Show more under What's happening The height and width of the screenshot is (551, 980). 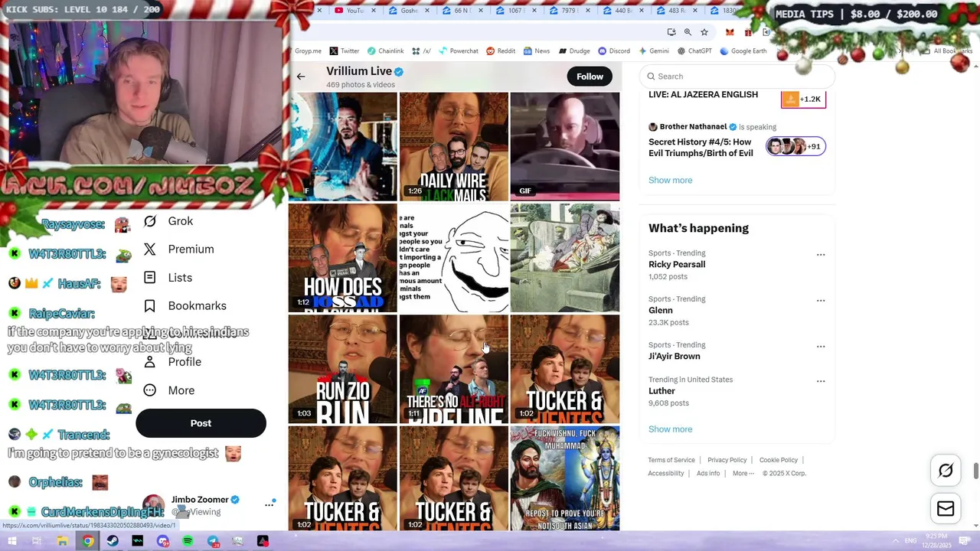[x=670, y=429]
